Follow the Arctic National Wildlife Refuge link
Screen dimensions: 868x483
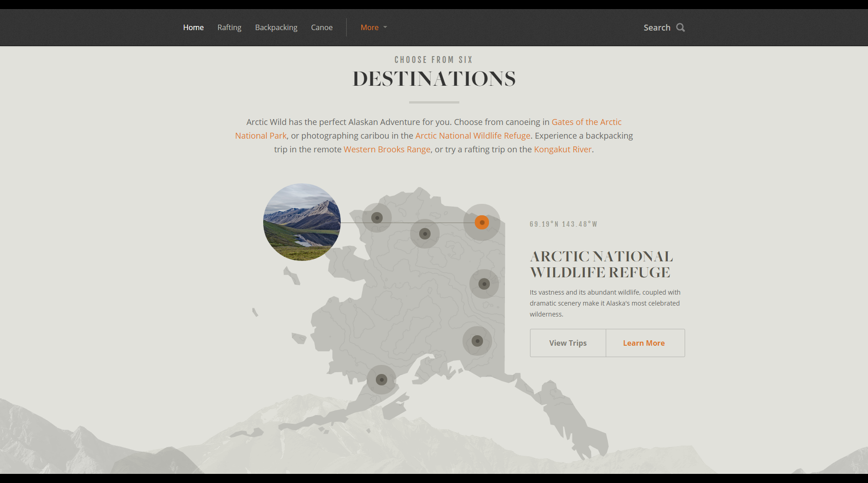click(x=473, y=135)
